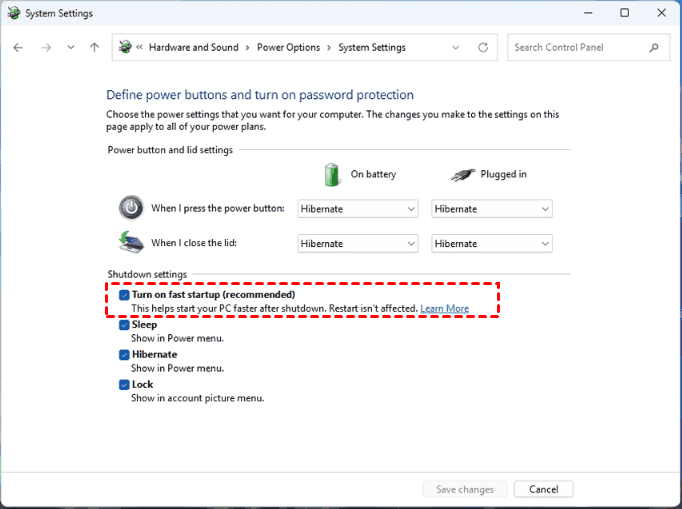This screenshot has width=682, height=509.
Task: Open power button On battery dropdown
Action: [358, 209]
